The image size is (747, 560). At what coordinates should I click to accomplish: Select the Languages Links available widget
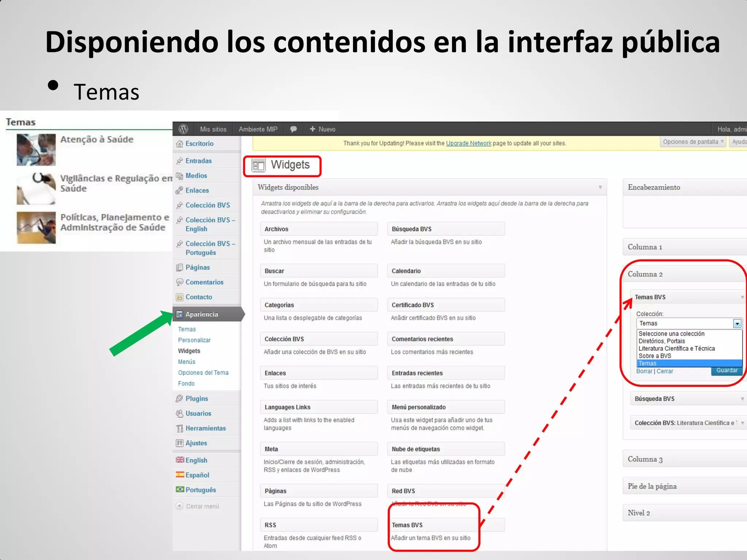tap(319, 407)
